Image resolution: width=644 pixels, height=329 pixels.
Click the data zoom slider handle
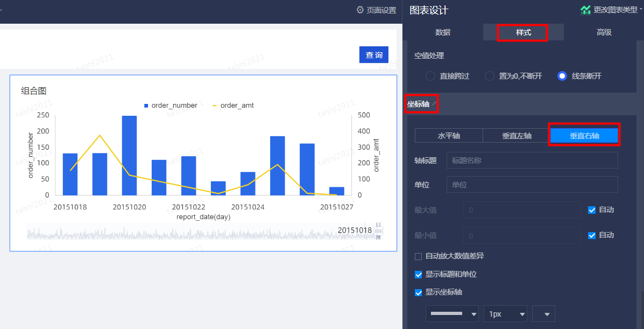(x=378, y=230)
